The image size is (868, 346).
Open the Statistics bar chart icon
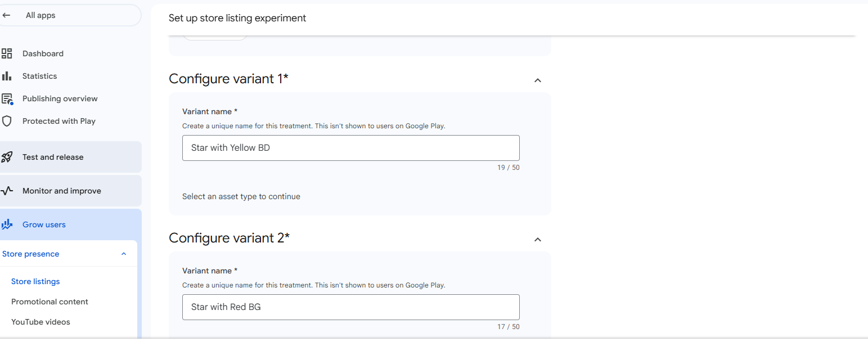click(7, 76)
